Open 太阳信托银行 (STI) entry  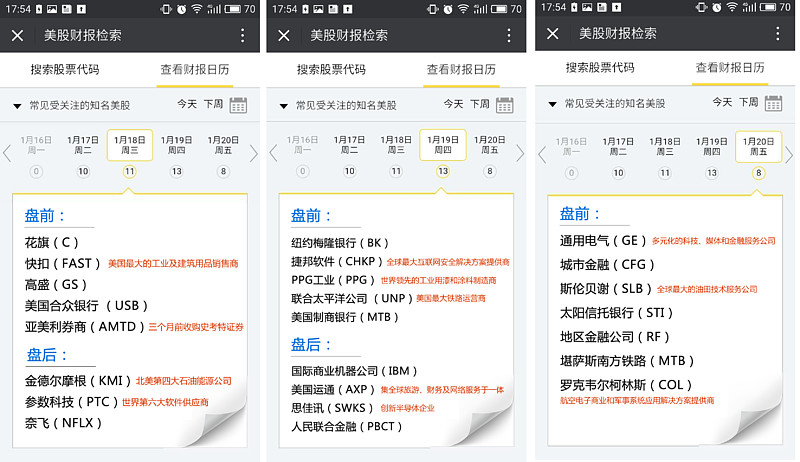(616, 313)
